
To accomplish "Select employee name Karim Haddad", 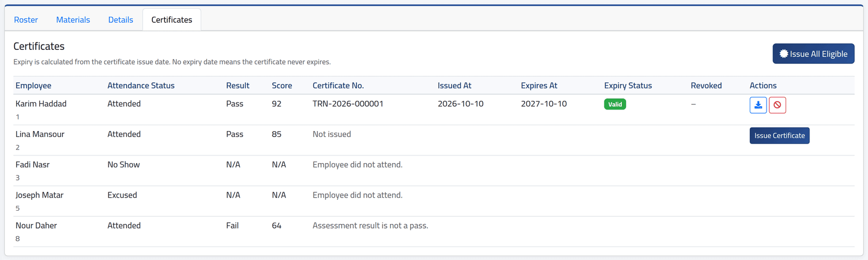I will (x=41, y=103).
